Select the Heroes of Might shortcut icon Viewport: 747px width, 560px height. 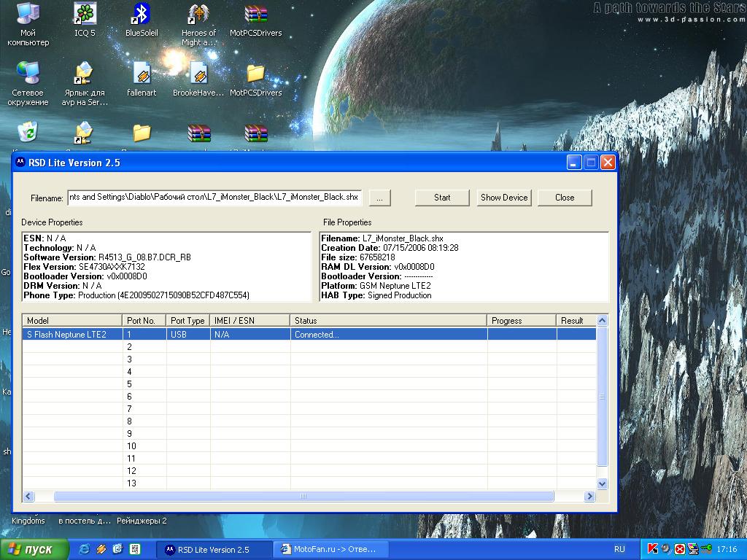(198, 24)
